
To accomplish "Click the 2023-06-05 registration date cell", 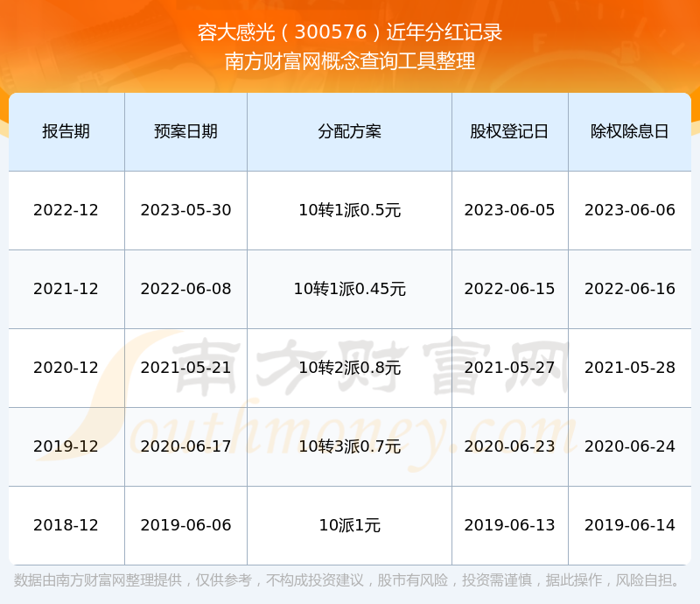I will [x=510, y=210].
